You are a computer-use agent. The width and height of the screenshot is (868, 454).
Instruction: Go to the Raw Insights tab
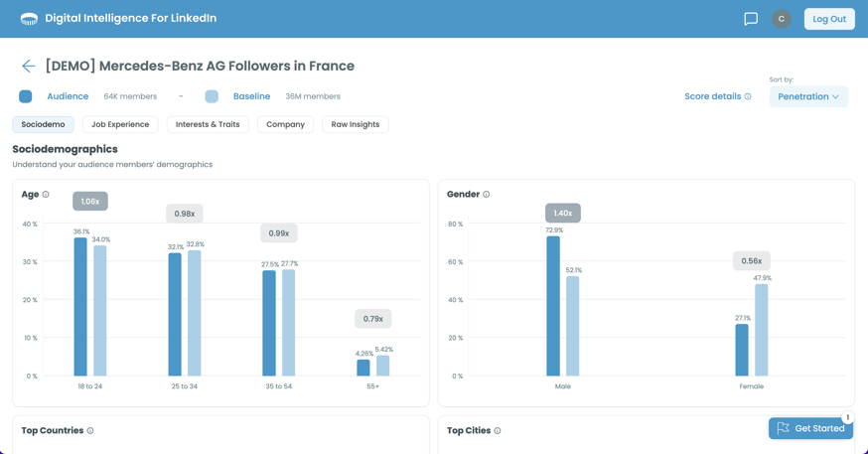click(x=356, y=124)
